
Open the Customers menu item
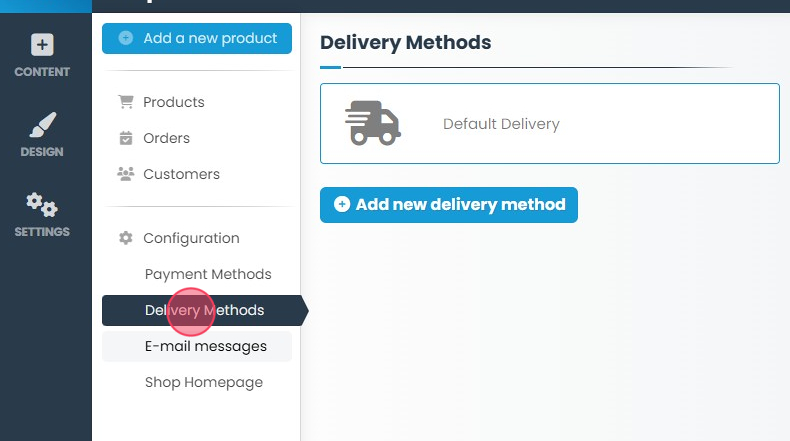pyautogui.click(x=181, y=174)
